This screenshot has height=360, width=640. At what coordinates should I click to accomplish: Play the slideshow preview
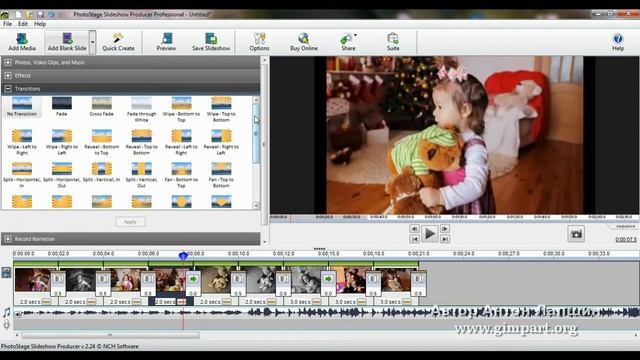click(x=429, y=233)
